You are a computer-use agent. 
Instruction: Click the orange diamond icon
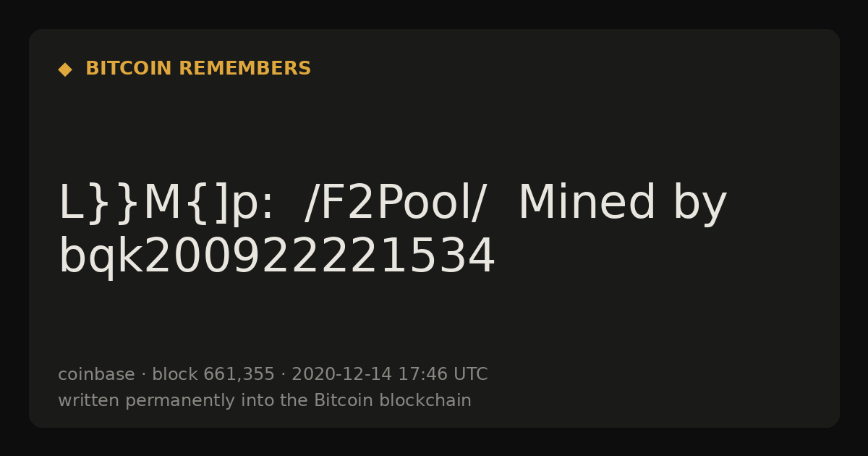(65, 69)
